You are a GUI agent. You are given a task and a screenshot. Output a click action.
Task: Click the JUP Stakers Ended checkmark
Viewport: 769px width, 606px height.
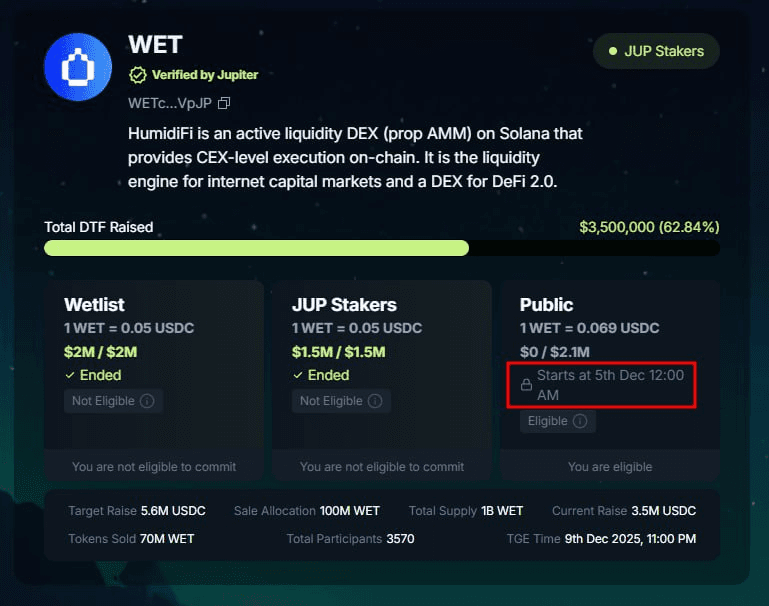point(298,376)
